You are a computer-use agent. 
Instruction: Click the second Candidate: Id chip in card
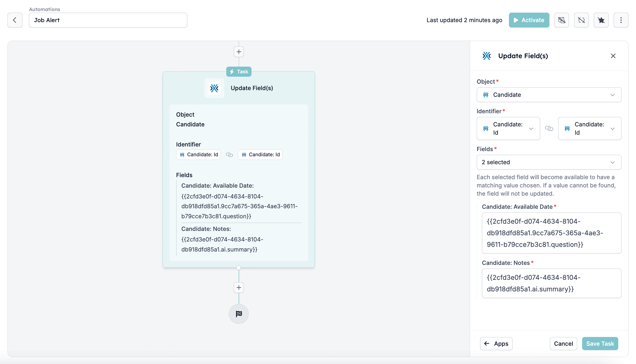point(260,155)
